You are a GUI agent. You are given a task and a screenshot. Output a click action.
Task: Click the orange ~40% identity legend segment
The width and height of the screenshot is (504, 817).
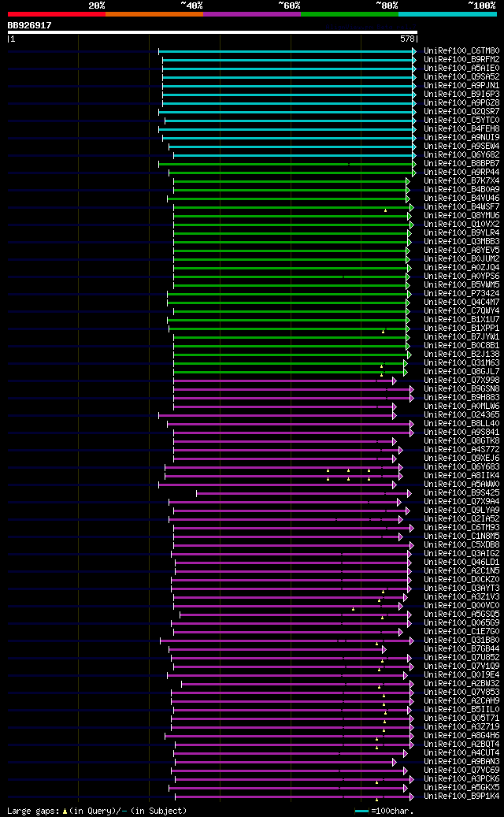tap(154, 14)
